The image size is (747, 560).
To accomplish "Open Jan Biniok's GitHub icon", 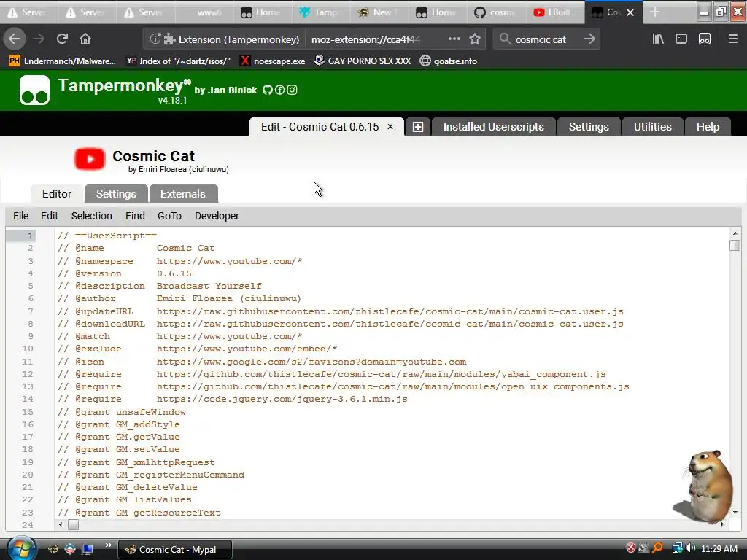I will (267, 90).
